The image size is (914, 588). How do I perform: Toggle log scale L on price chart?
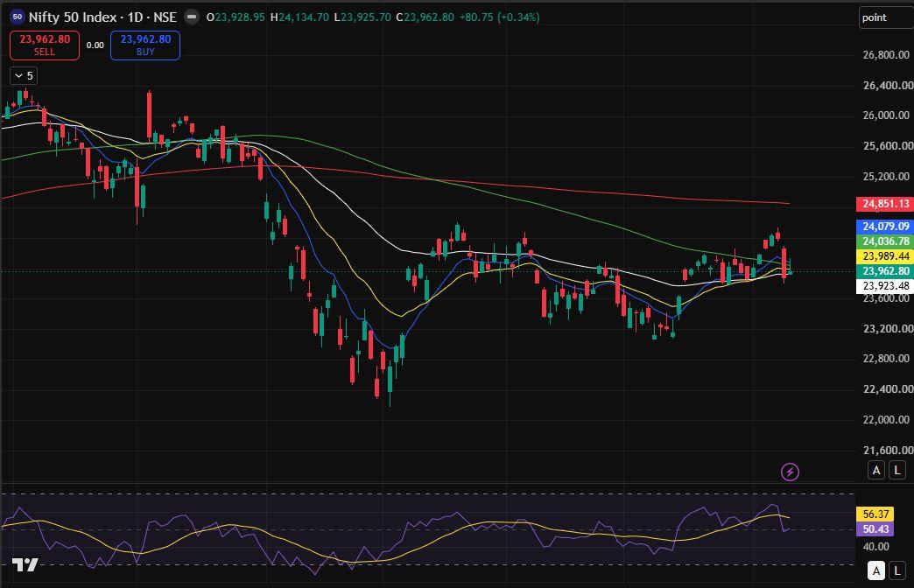[x=897, y=470]
